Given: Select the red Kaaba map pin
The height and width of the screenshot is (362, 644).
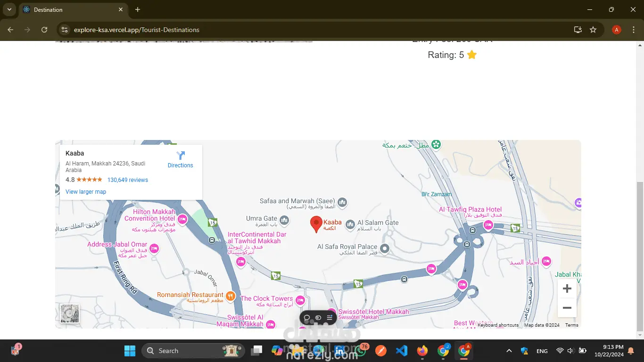Looking at the screenshot, I should click(x=316, y=224).
